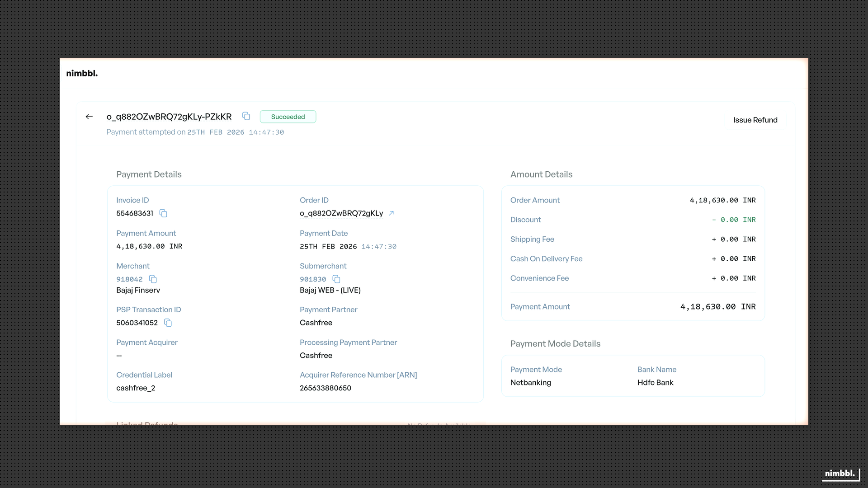868x488 pixels.
Task: Navigate back using the arrow icon
Action: 89,117
